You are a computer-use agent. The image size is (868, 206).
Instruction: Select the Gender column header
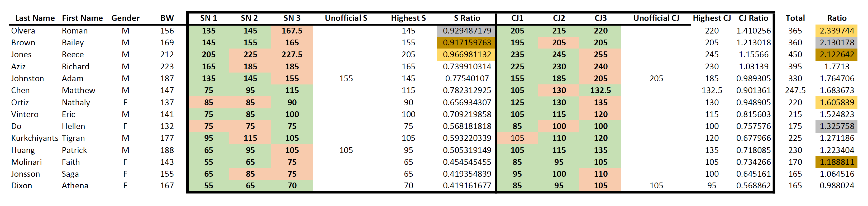coord(125,18)
